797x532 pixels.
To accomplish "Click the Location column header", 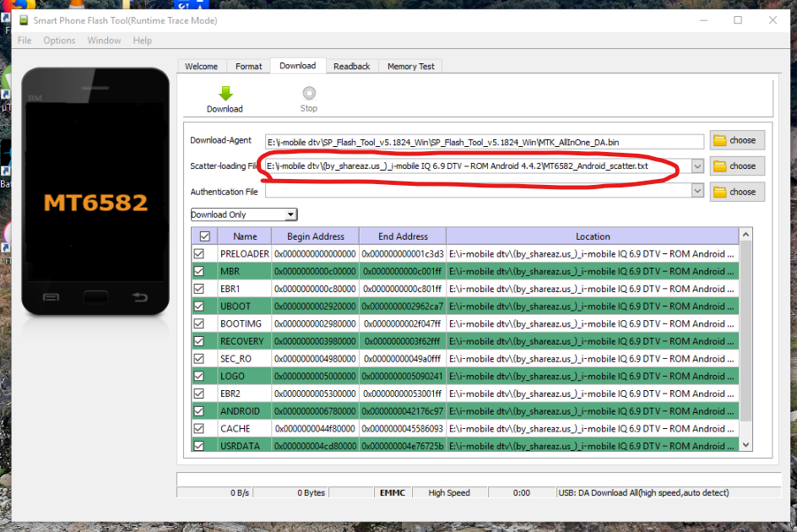I will (x=593, y=236).
